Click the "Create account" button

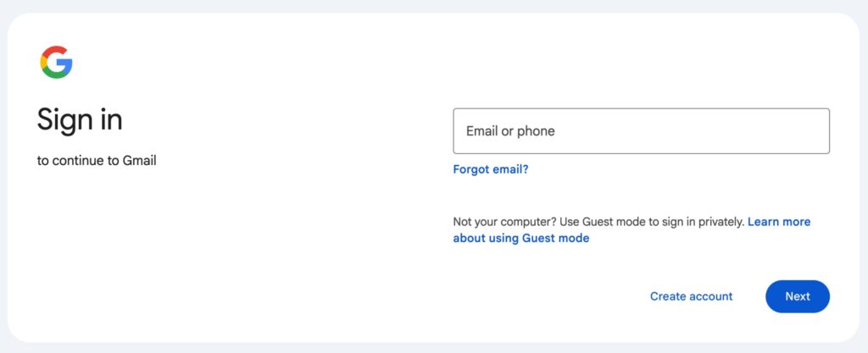coord(691,296)
